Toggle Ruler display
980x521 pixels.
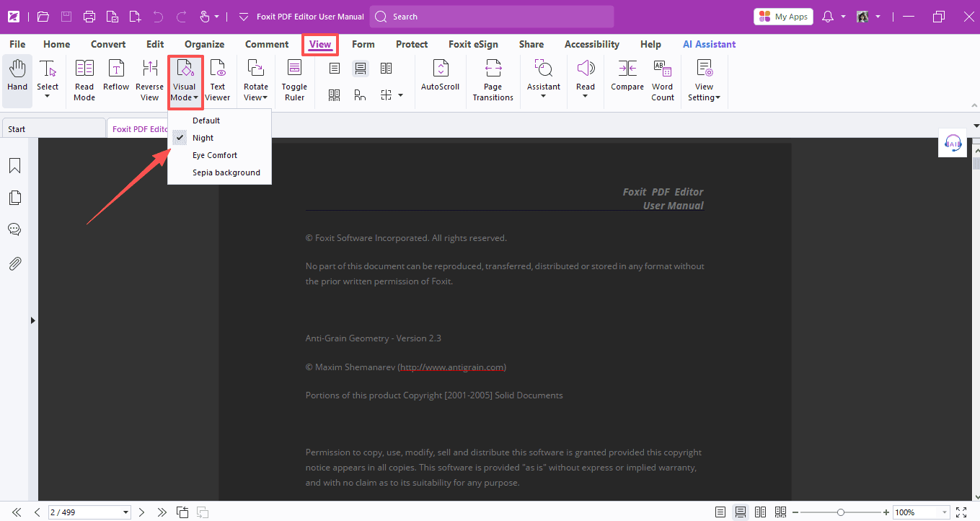point(294,81)
